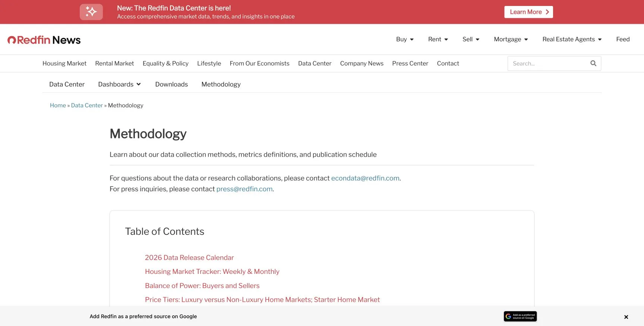Jump to Balance of Power: Buyers and Sellers

tap(202, 285)
